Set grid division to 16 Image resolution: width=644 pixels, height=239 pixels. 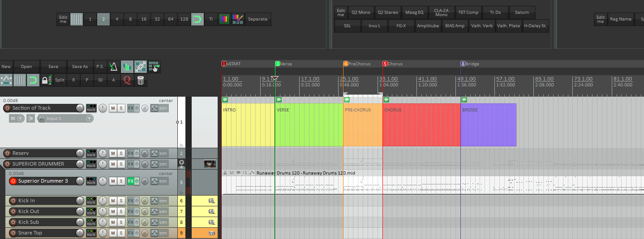click(144, 19)
